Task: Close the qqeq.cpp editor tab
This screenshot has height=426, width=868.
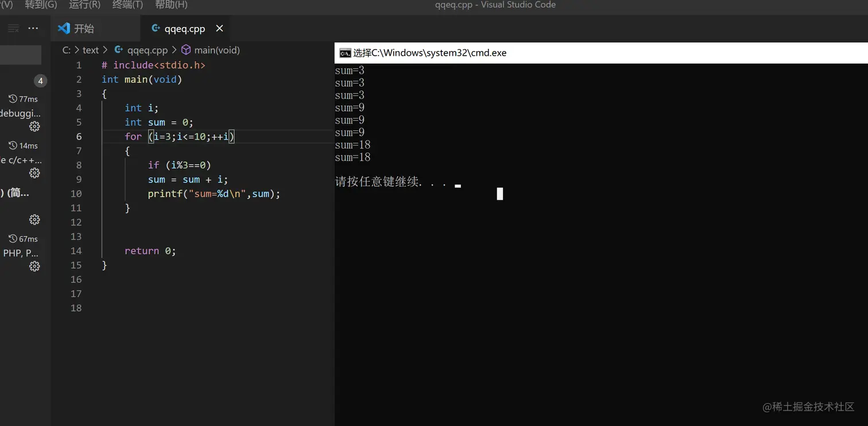Action: [219, 28]
